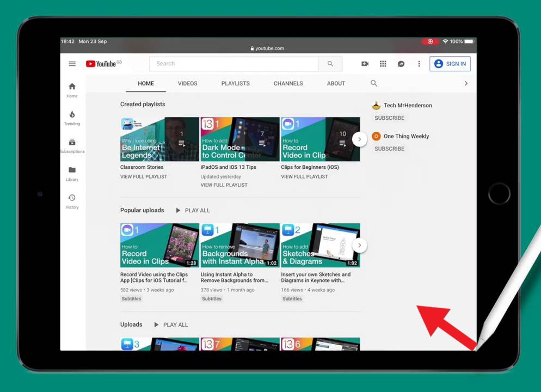Open settings three-dot menu
Image resolution: width=541 pixels, height=392 pixels.
[419, 64]
